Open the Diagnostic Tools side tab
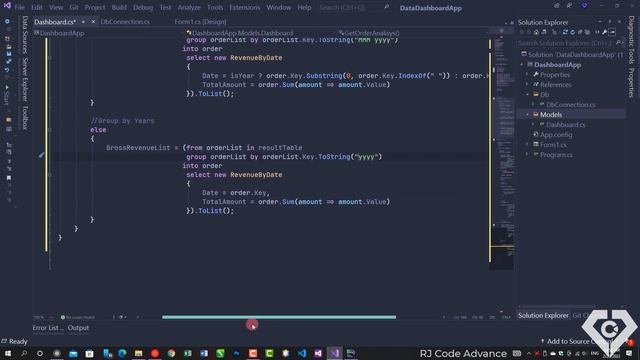The image size is (640, 360). [x=631, y=40]
